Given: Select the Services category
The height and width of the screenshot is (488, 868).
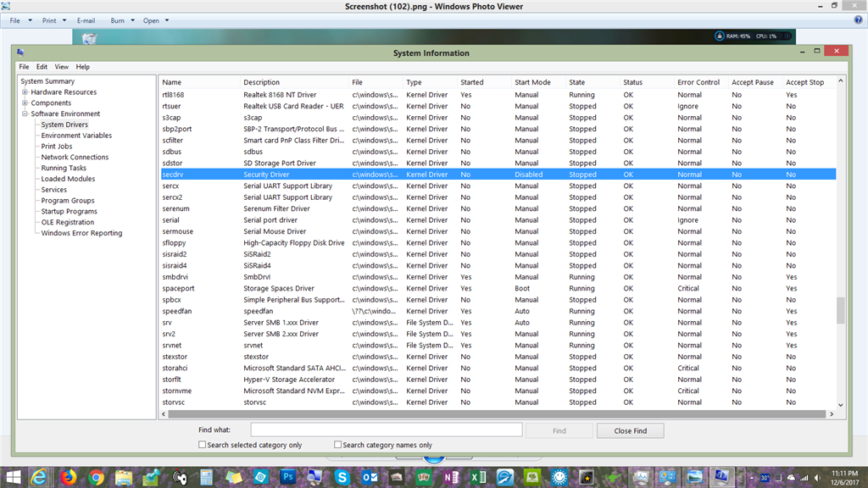Looking at the screenshot, I should pyautogui.click(x=53, y=189).
